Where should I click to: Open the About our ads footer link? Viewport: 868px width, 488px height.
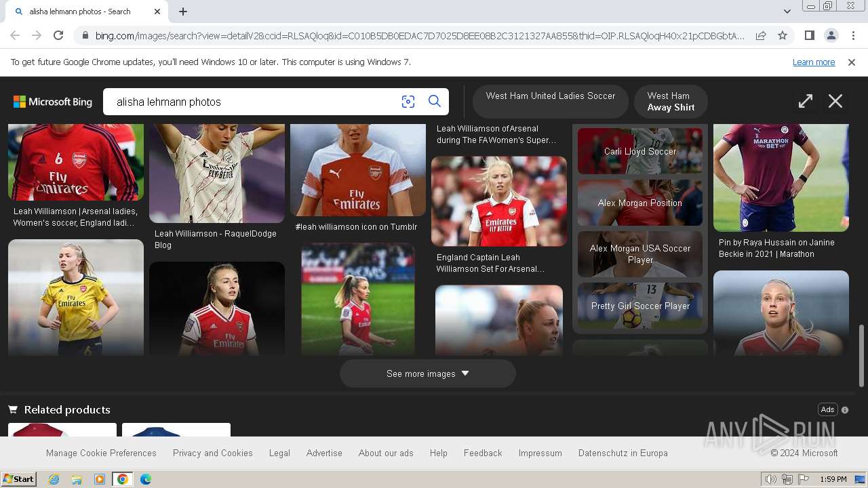coord(386,453)
